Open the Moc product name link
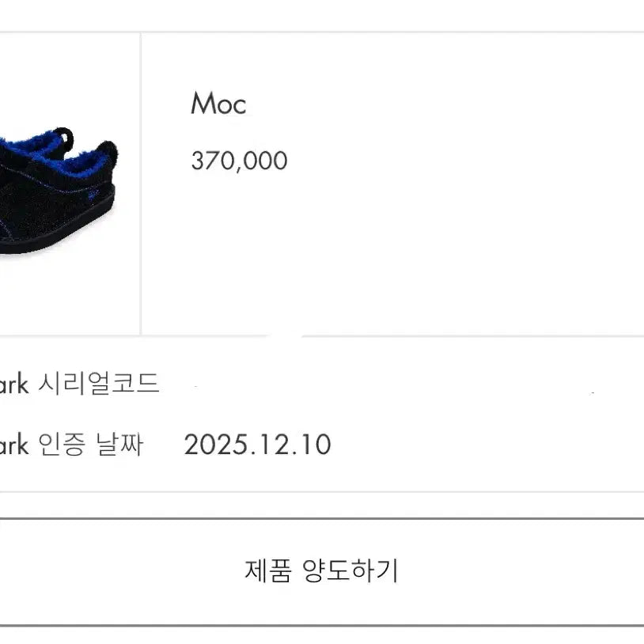The image size is (644, 644). (218, 104)
